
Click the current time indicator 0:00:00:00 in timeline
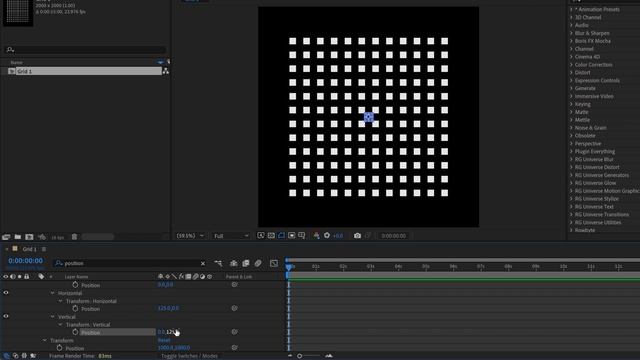25,261
